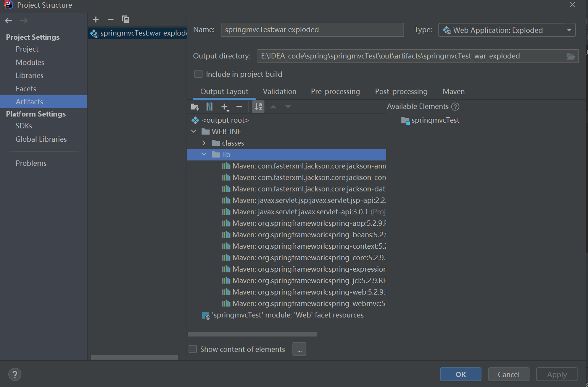Select the springmvcTest:war exploded artifact

pos(138,33)
